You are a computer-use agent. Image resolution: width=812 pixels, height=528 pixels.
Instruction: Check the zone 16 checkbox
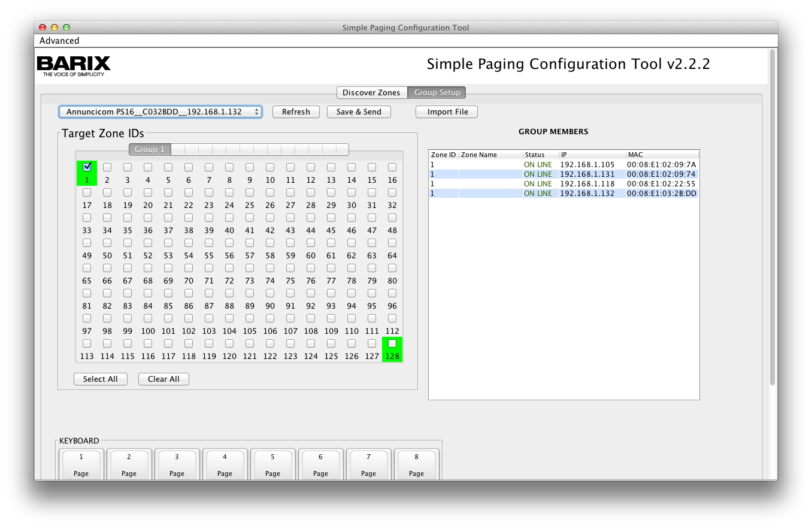(392, 167)
